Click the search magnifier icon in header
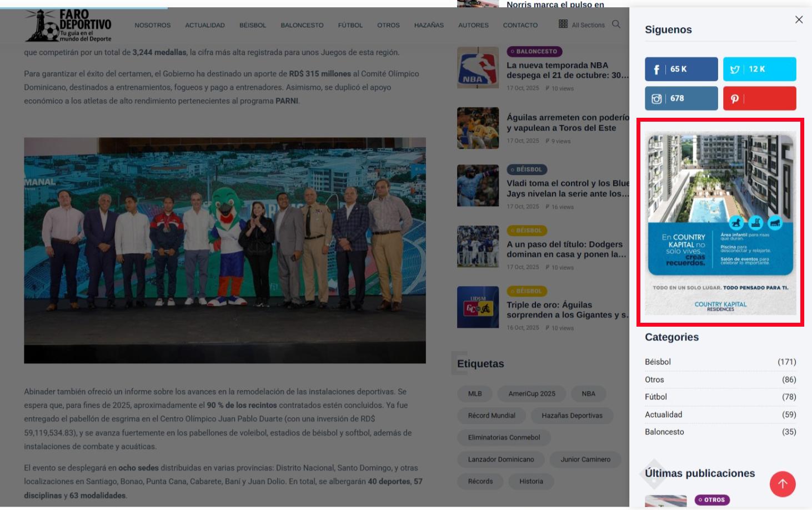812x510 pixels. pyautogui.click(x=616, y=24)
